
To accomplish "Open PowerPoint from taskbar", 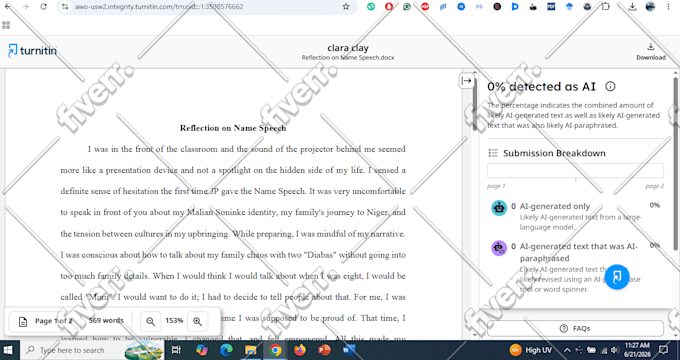I will tap(324, 350).
